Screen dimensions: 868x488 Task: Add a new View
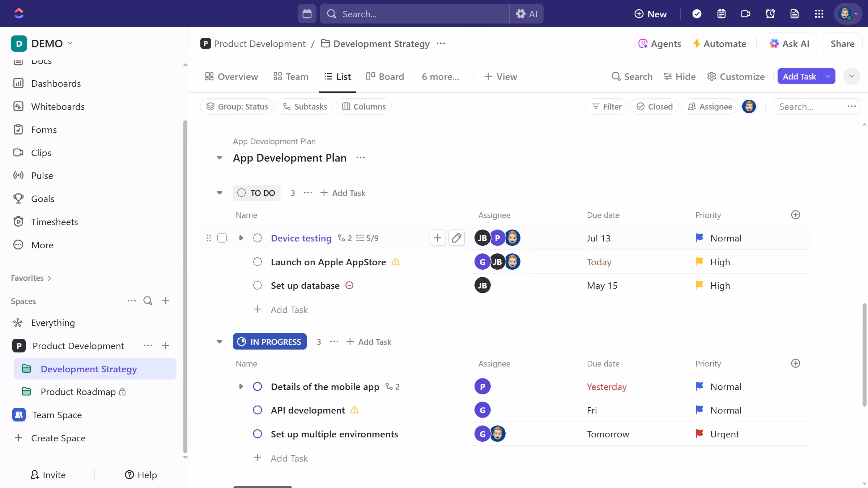point(501,77)
